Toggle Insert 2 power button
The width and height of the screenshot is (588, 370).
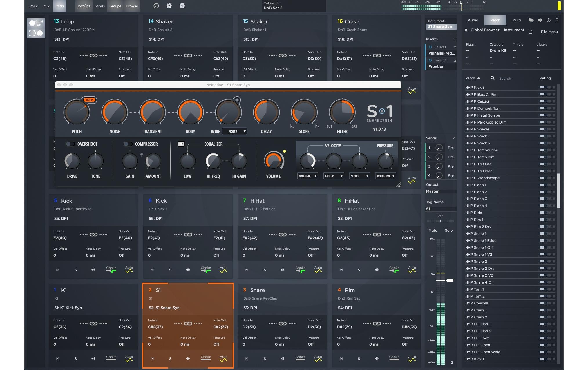(430, 60)
